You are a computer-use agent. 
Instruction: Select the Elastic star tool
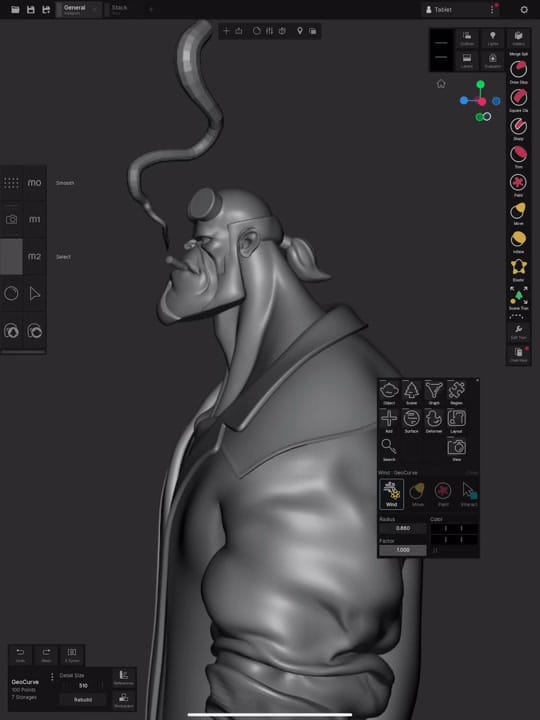coord(518,268)
